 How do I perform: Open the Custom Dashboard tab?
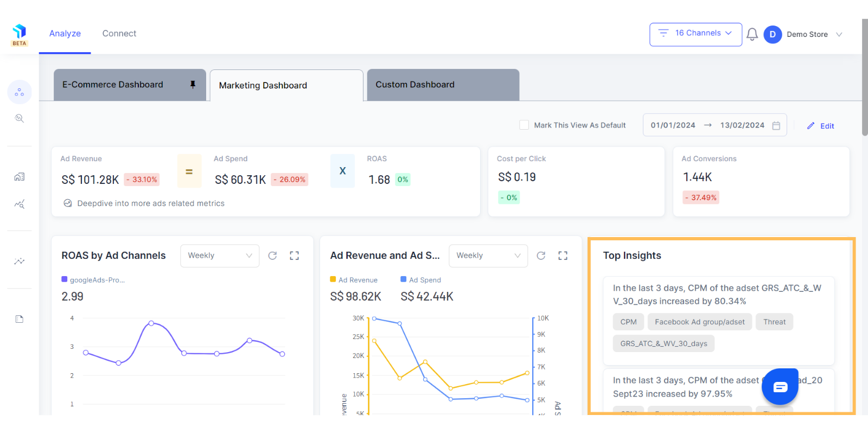(x=443, y=85)
